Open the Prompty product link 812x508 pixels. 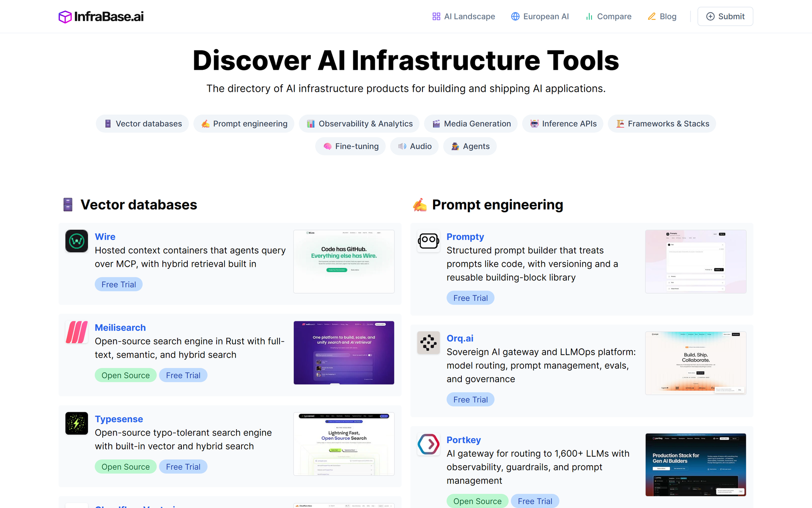point(465,237)
